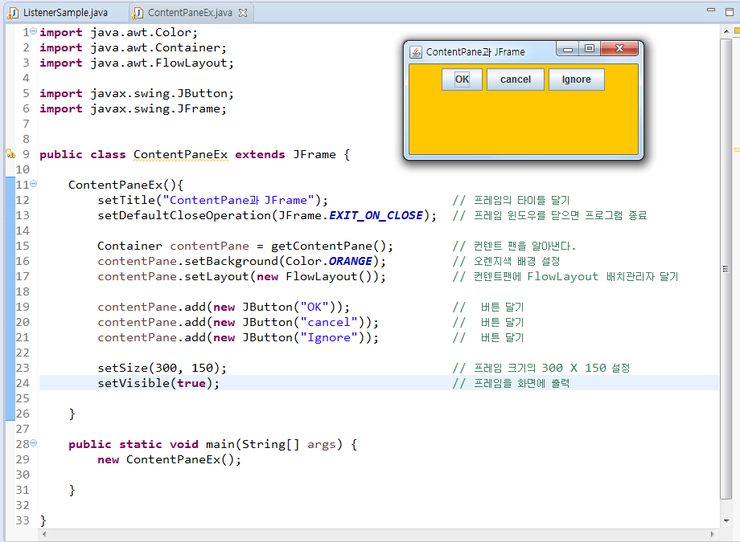Screen dimensions: 740x542
Task: Click the orange content pane background in JFrame
Action: (x=523, y=123)
